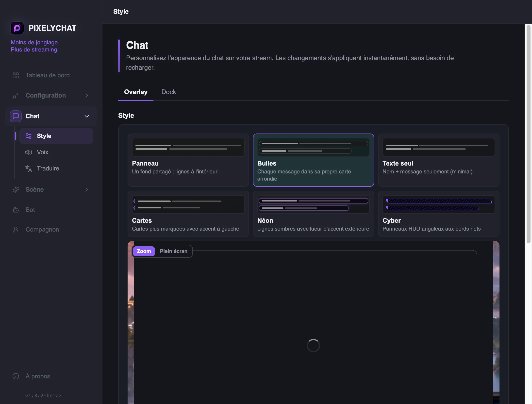Choose the Texte seul chat style
This screenshot has width=532, height=404.
tap(439, 160)
